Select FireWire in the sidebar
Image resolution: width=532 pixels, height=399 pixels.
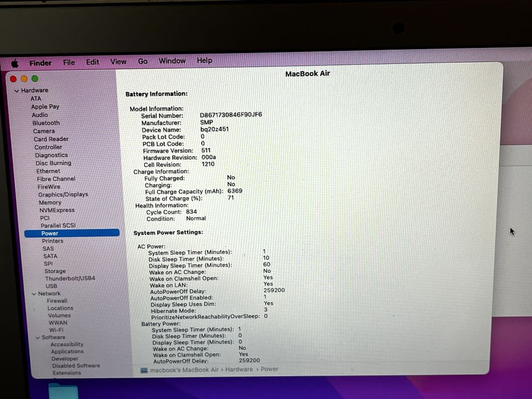[49, 187]
